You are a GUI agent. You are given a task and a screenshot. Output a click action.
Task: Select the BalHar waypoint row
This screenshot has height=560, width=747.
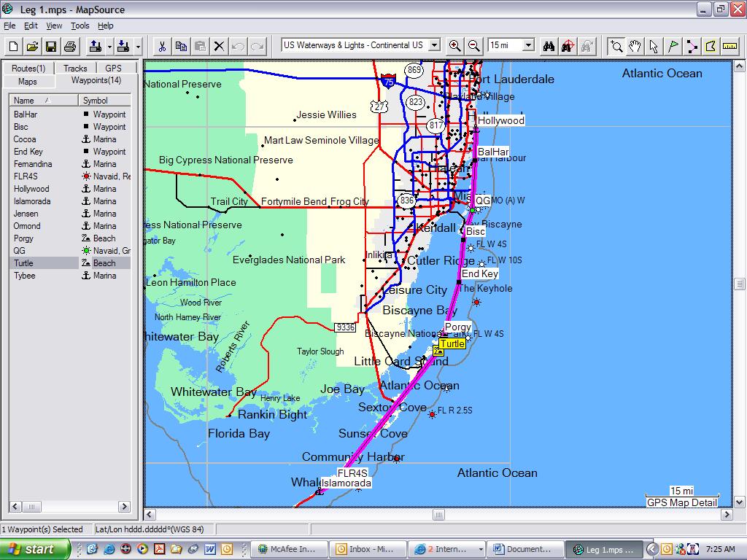(x=69, y=114)
